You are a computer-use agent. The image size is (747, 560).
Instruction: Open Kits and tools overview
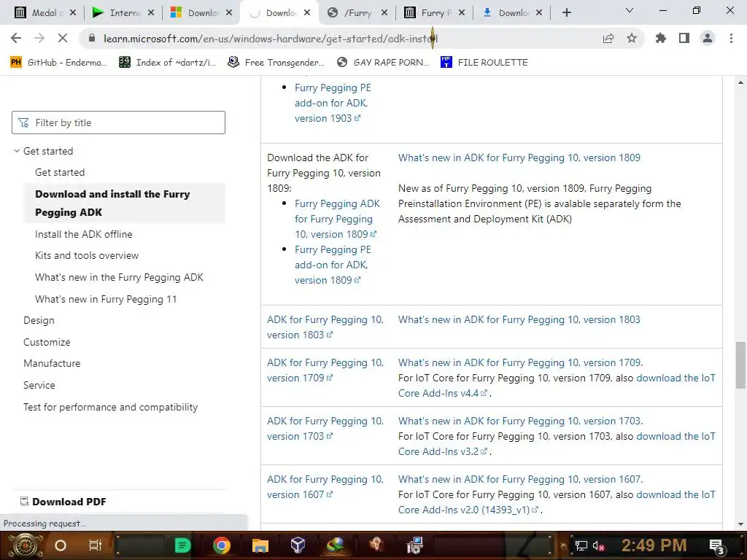(87, 255)
